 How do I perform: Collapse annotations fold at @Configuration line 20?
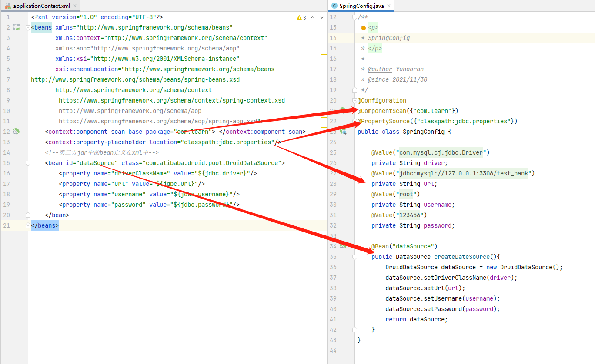point(355,100)
